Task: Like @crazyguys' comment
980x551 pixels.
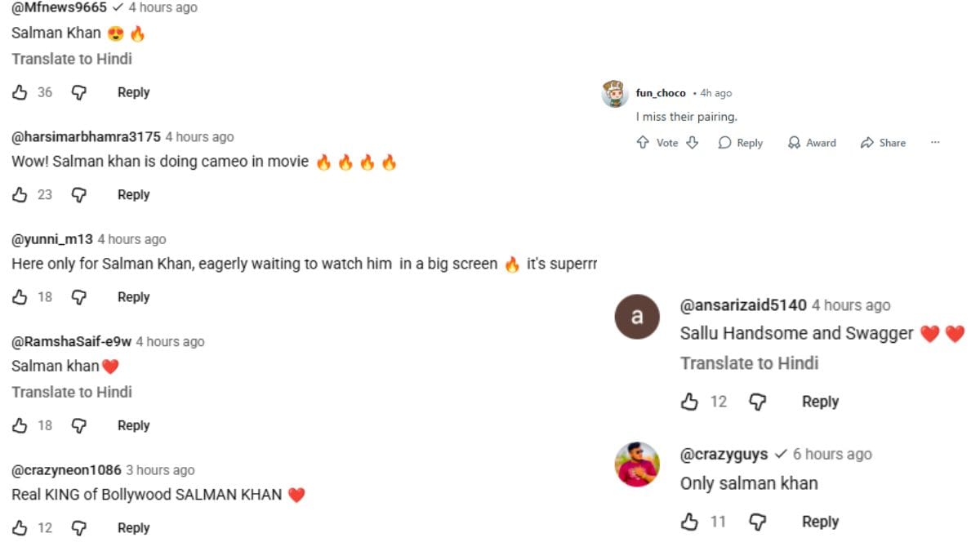Action: [x=691, y=522]
